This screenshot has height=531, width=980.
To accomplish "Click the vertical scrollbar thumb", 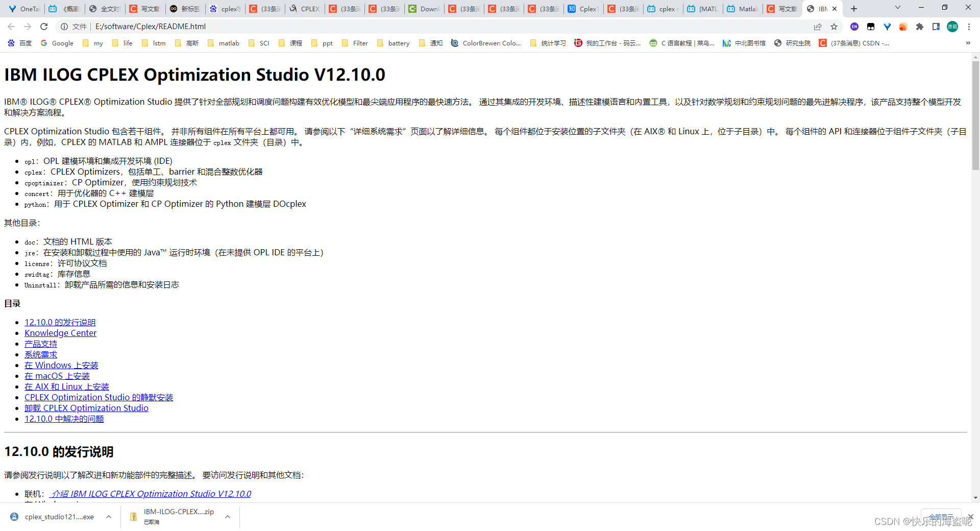I will [975, 115].
